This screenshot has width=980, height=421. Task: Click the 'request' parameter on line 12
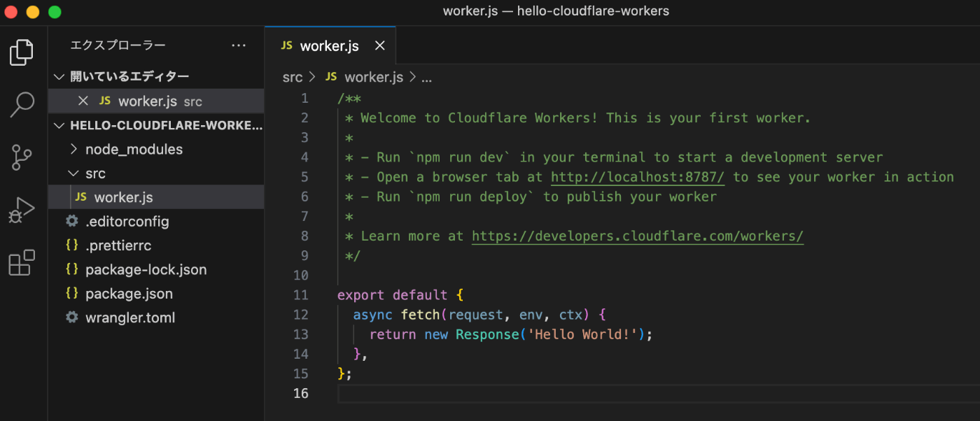point(475,315)
